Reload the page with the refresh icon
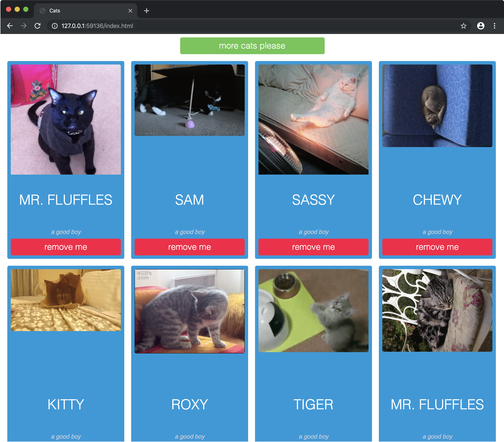 (x=37, y=26)
